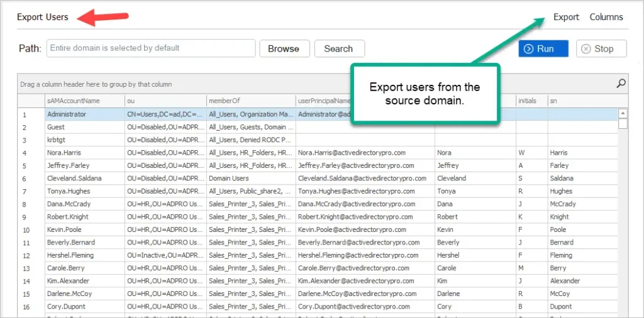Select the Nora.Harris account name cell
Image resolution: width=644 pixels, height=318 pixels.
pyautogui.click(x=85, y=153)
